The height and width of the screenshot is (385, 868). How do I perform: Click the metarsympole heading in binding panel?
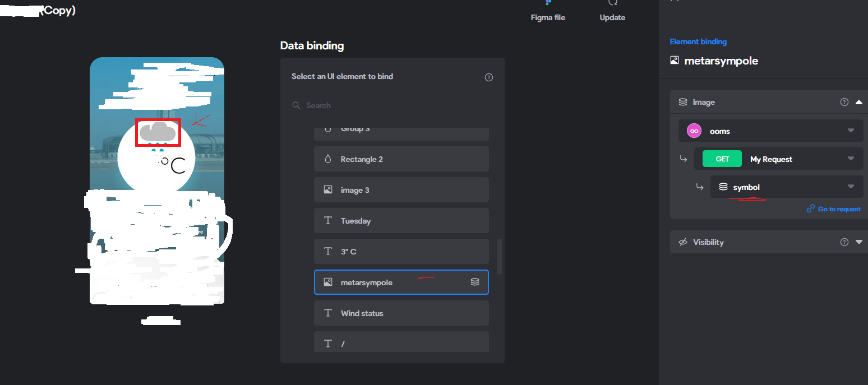[x=721, y=61]
